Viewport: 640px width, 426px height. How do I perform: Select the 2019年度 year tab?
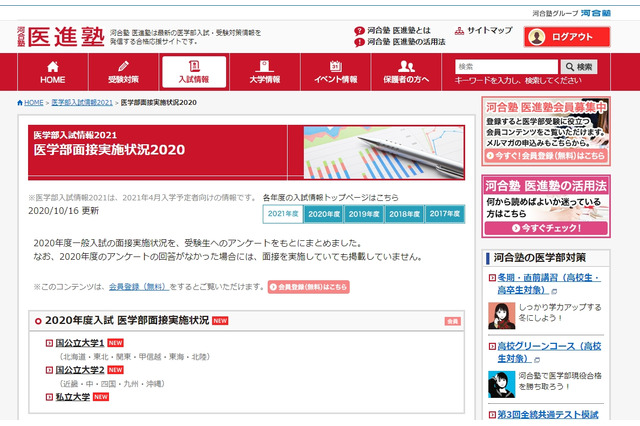pos(364,214)
